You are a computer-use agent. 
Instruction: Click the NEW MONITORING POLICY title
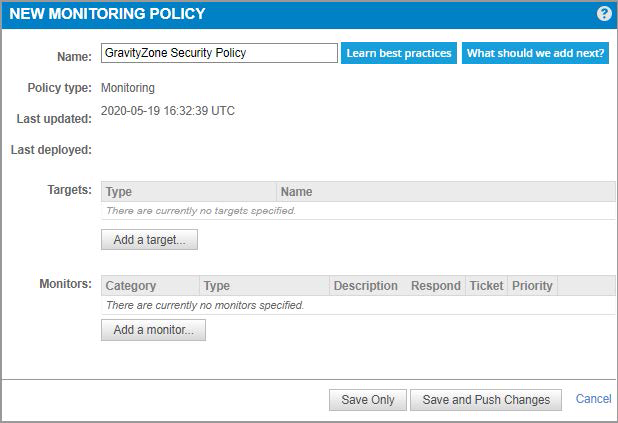(x=107, y=14)
